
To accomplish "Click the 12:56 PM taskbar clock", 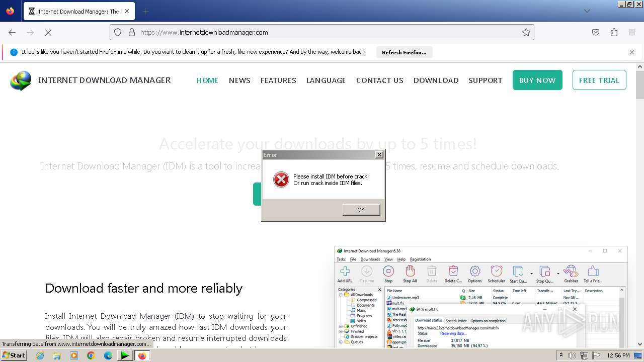I will click(x=618, y=355).
